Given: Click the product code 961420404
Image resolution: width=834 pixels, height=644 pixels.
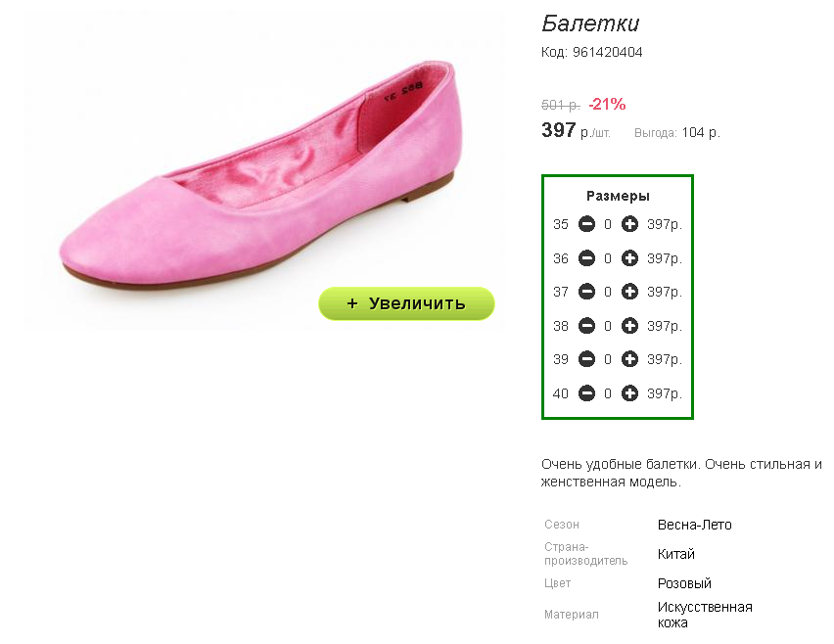Looking at the screenshot, I should click(608, 52).
